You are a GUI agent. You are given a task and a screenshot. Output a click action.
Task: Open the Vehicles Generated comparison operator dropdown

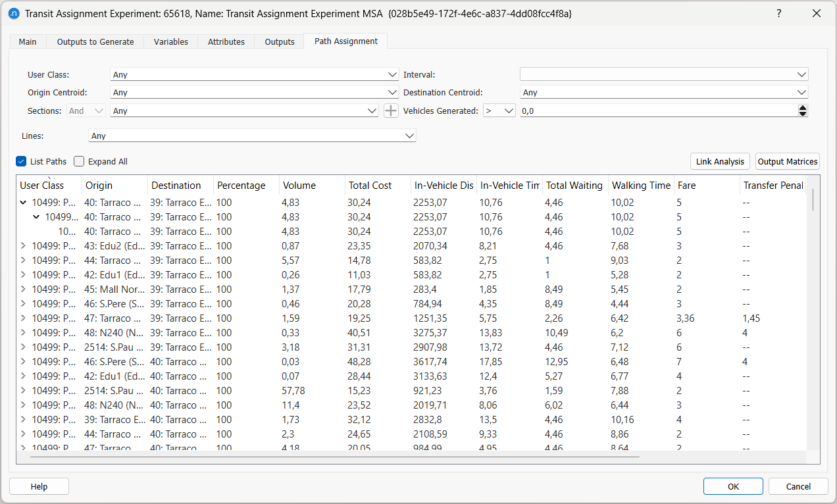coord(499,111)
